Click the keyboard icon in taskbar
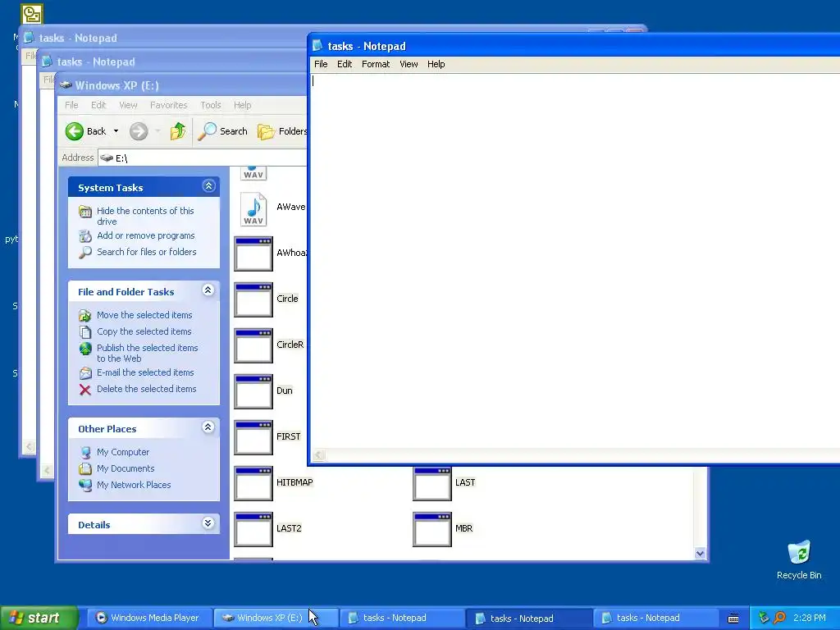Image resolution: width=840 pixels, height=630 pixels. pyautogui.click(x=733, y=619)
